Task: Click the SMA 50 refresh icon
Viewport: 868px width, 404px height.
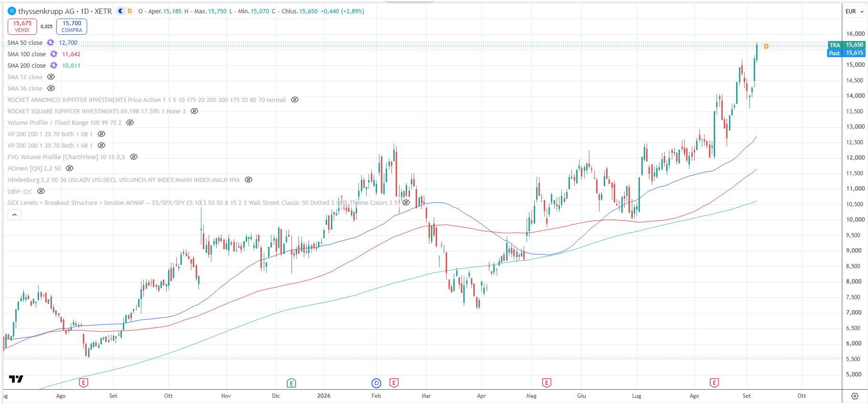Action: click(50, 42)
